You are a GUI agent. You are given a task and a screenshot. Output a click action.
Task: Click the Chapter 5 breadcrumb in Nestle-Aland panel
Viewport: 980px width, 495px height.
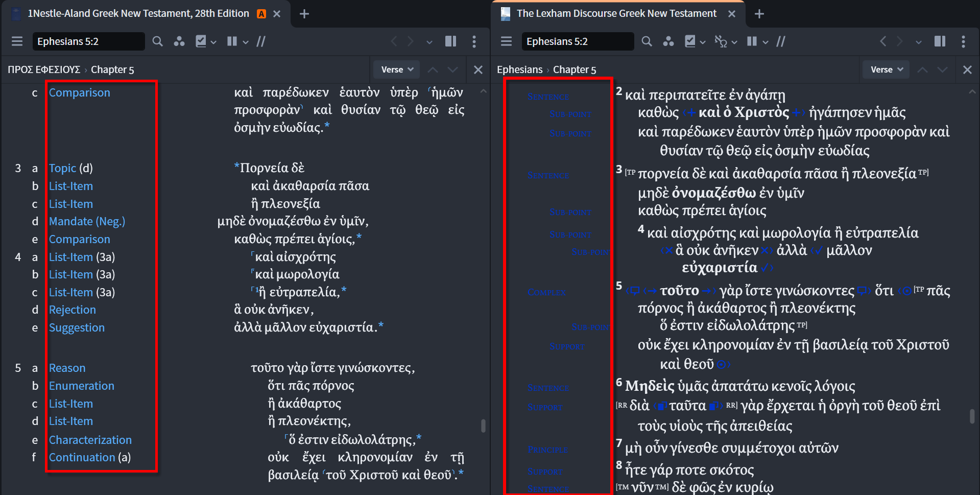(x=112, y=69)
